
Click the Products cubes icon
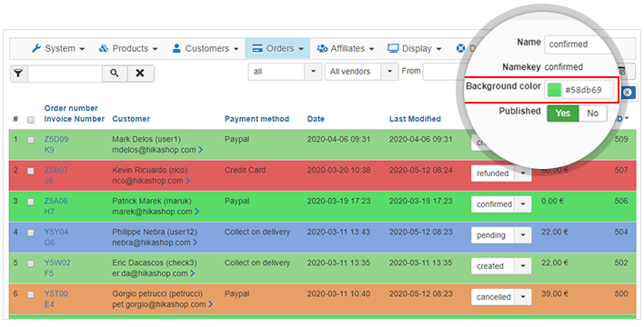104,48
